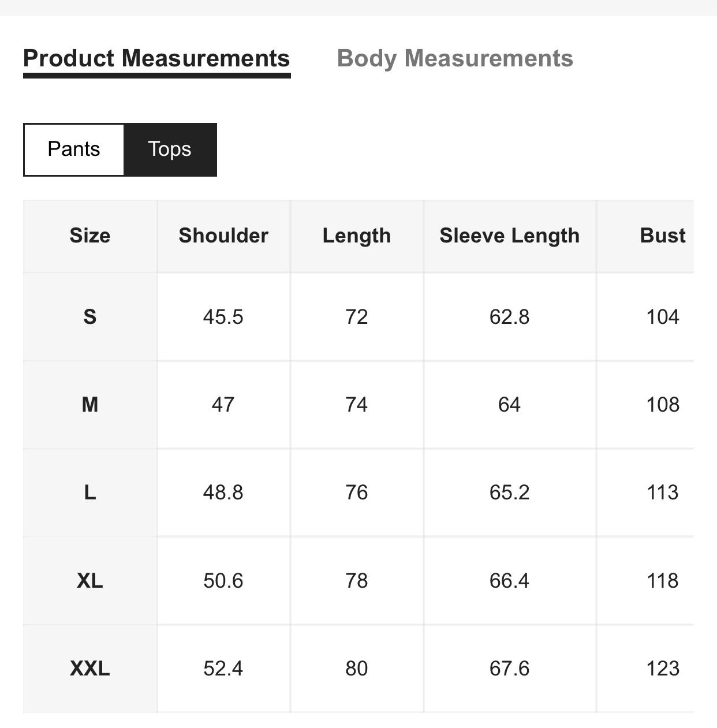Image resolution: width=717 pixels, height=728 pixels.
Task: Select the L size row label
Action: coord(90,492)
